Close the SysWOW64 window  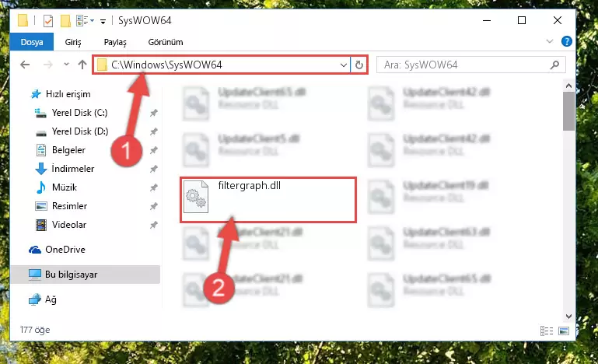558,20
